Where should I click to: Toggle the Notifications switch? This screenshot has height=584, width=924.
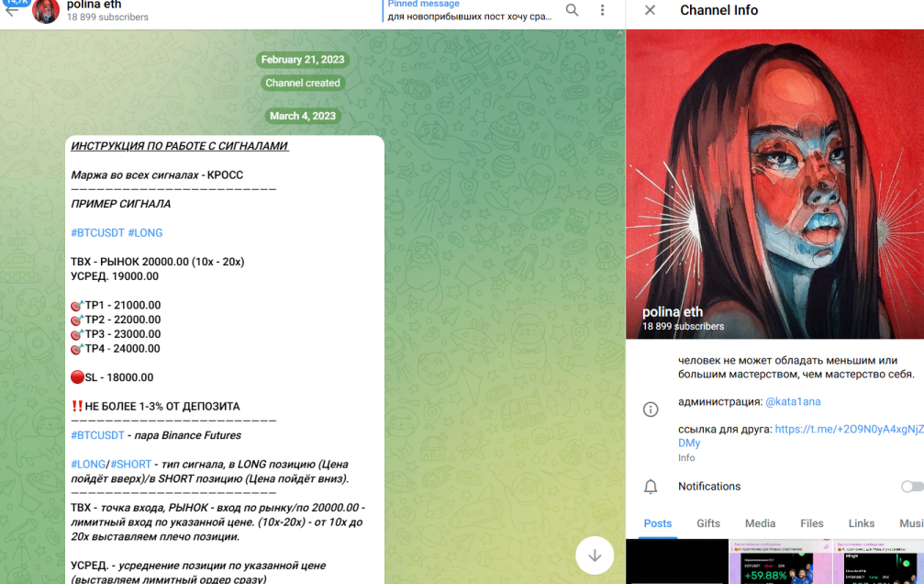tap(912, 486)
